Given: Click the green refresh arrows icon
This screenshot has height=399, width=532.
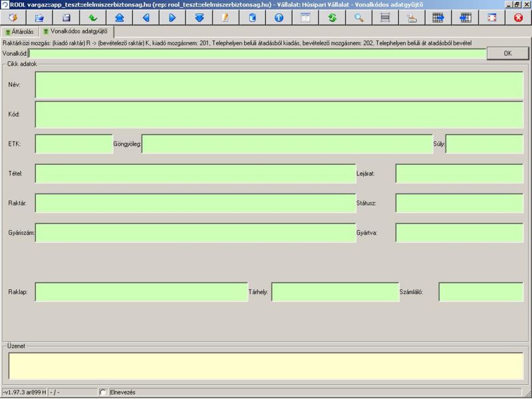Looking at the screenshot, I should tap(332, 18).
